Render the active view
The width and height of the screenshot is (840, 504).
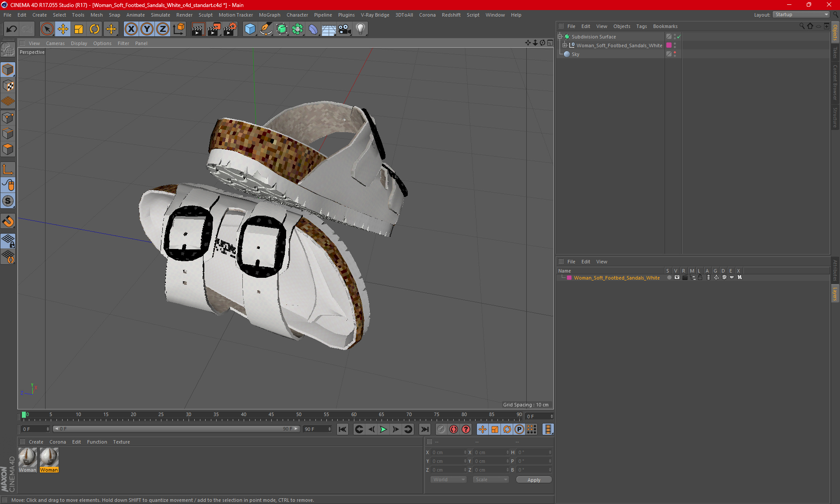tap(198, 29)
